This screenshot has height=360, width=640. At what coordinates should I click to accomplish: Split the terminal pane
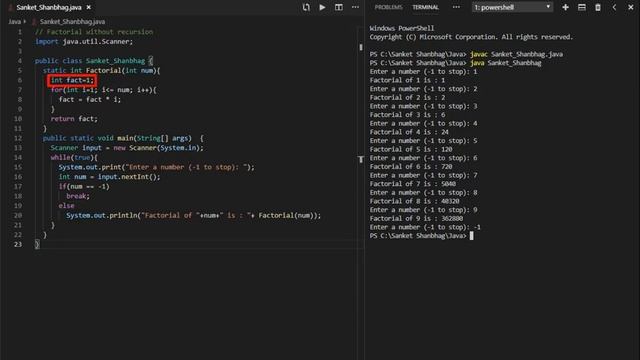(x=582, y=7)
